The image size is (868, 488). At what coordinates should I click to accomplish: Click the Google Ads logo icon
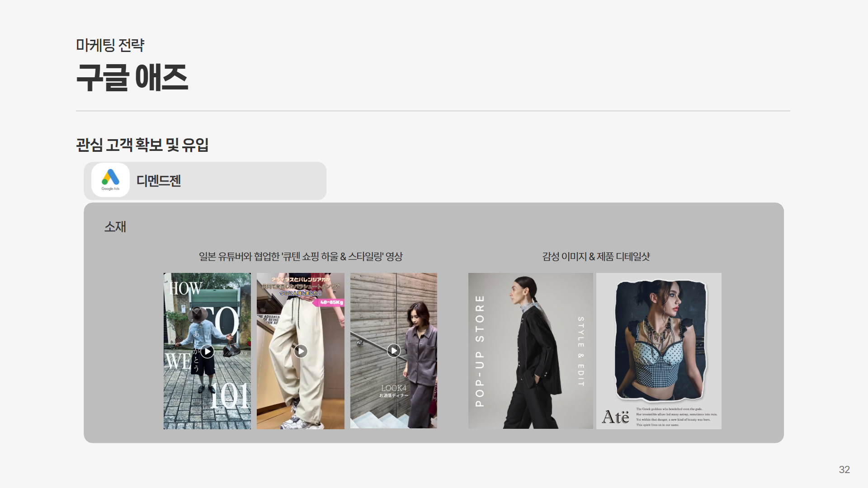click(x=110, y=180)
